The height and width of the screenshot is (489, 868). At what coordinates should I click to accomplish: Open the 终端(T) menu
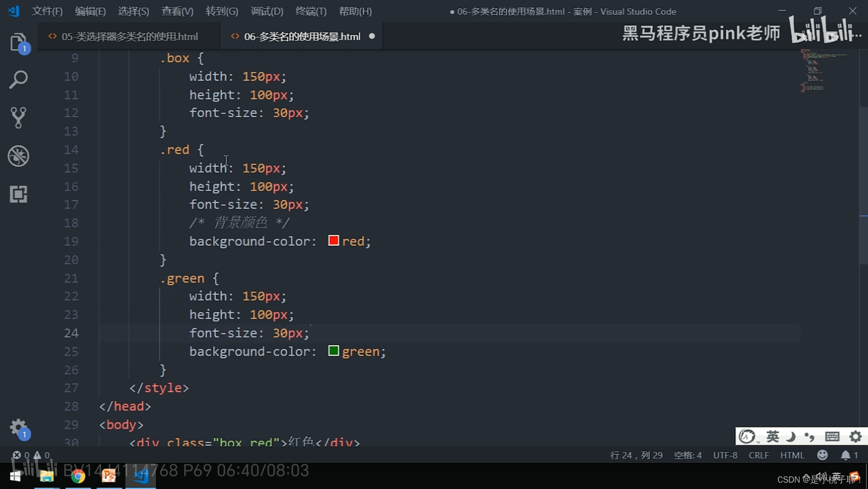[311, 11]
